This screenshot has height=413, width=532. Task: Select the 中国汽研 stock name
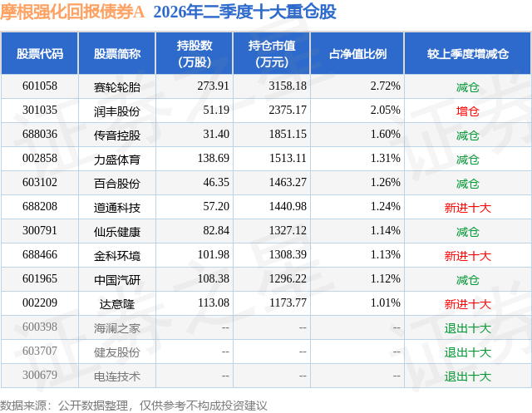117,280
